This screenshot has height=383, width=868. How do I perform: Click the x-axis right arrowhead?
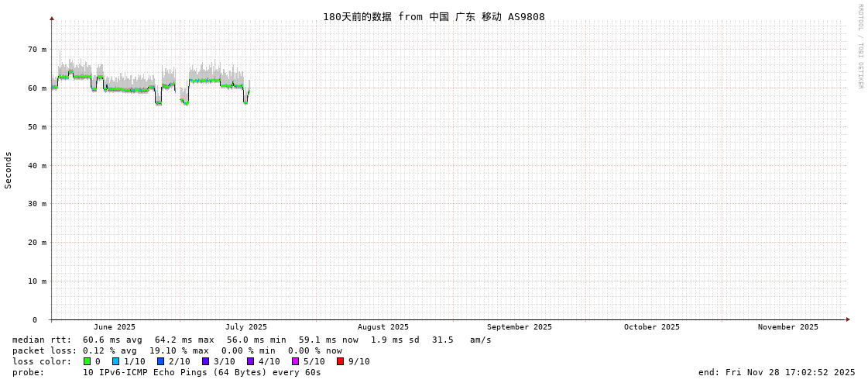tap(848, 319)
